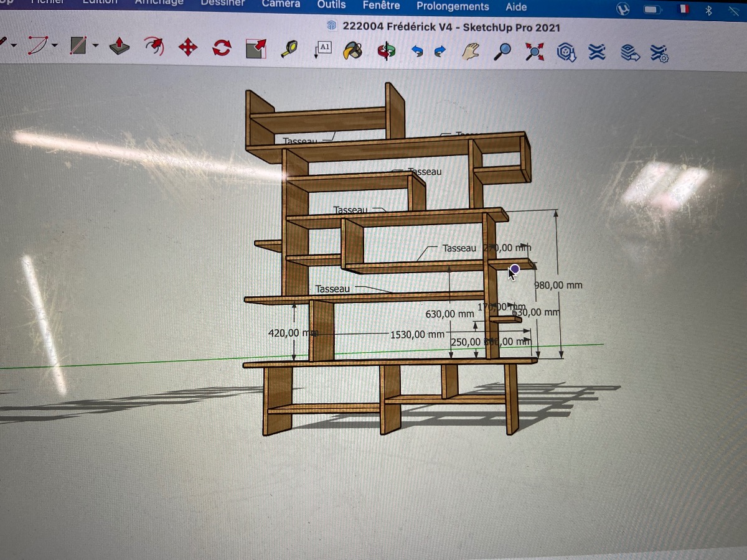Select the Scale tool
747x560 pixels.
coord(256,49)
